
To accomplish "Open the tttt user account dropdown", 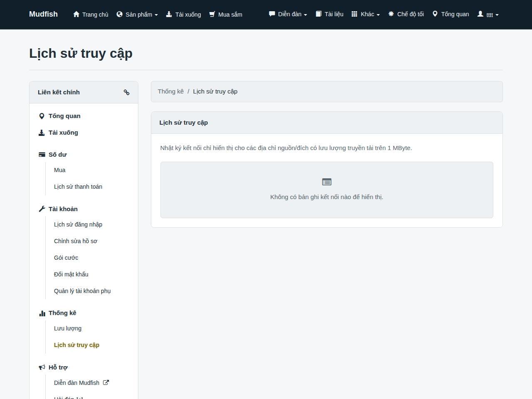I will tap(488, 14).
